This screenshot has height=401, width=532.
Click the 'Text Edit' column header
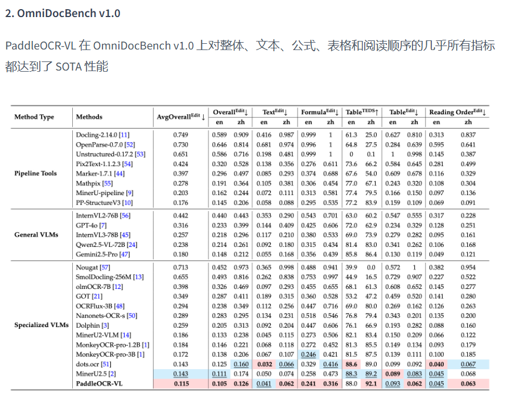275,112
